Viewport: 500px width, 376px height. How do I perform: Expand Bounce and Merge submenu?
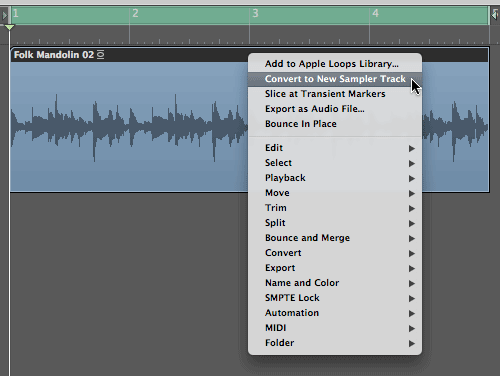click(335, 238)
